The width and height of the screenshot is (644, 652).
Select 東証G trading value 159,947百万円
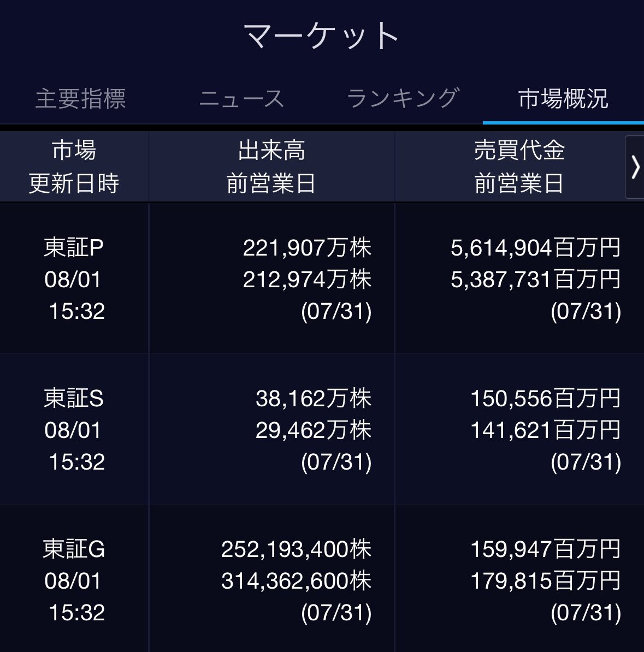point(545,549)
